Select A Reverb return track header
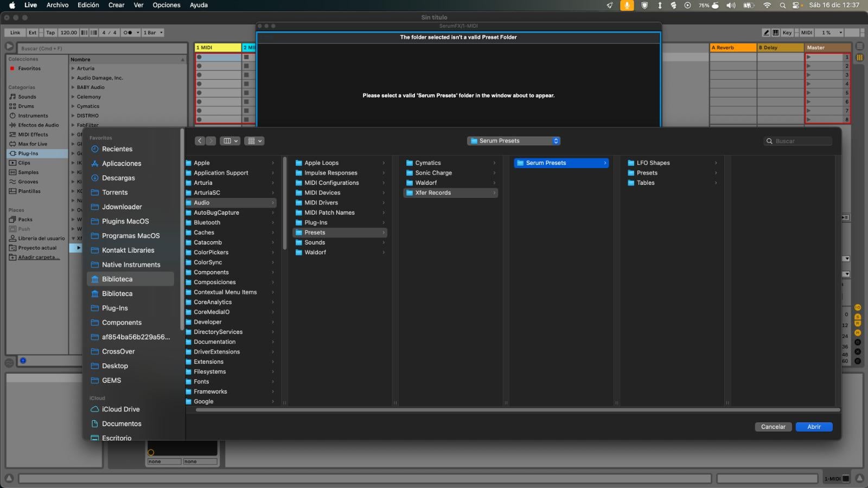This screenshot has height=488, width=868. tap(733, 48)
